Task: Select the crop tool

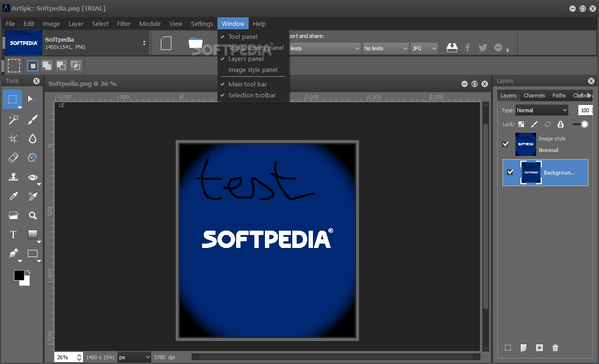Action: pyautogui.click(x=13, y=139)
